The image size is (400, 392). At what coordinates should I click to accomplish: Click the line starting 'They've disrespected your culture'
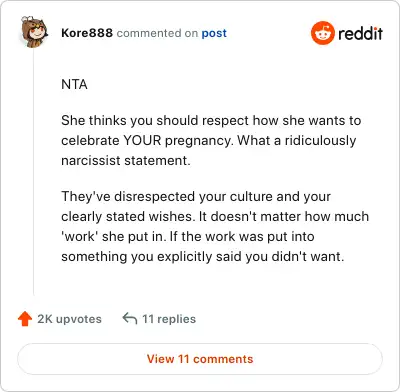coord(196,196)
